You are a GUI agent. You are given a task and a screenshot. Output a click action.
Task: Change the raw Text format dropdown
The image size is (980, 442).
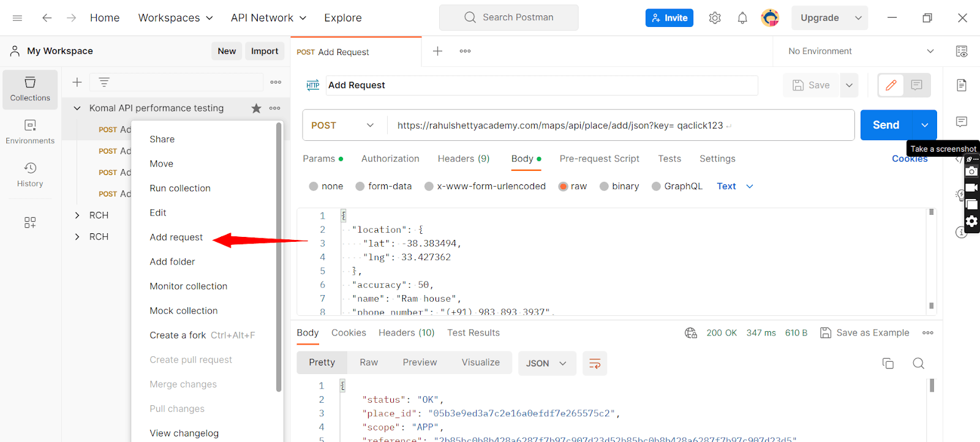tap(735, 186)
